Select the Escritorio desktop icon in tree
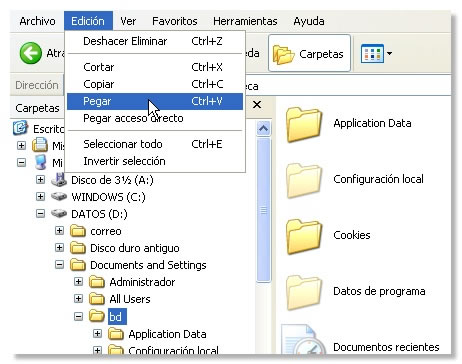Image resolution: width=462 pixels, height=364 pixels. (20, 128)
